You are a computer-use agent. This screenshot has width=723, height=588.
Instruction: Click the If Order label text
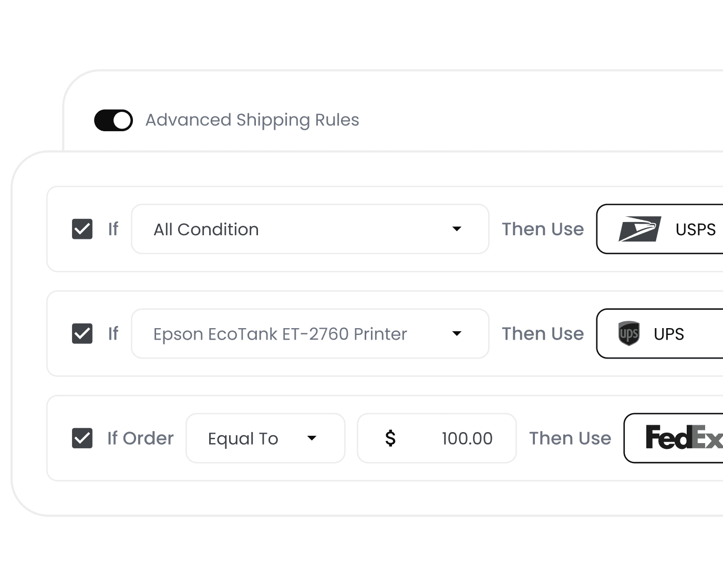140,438
